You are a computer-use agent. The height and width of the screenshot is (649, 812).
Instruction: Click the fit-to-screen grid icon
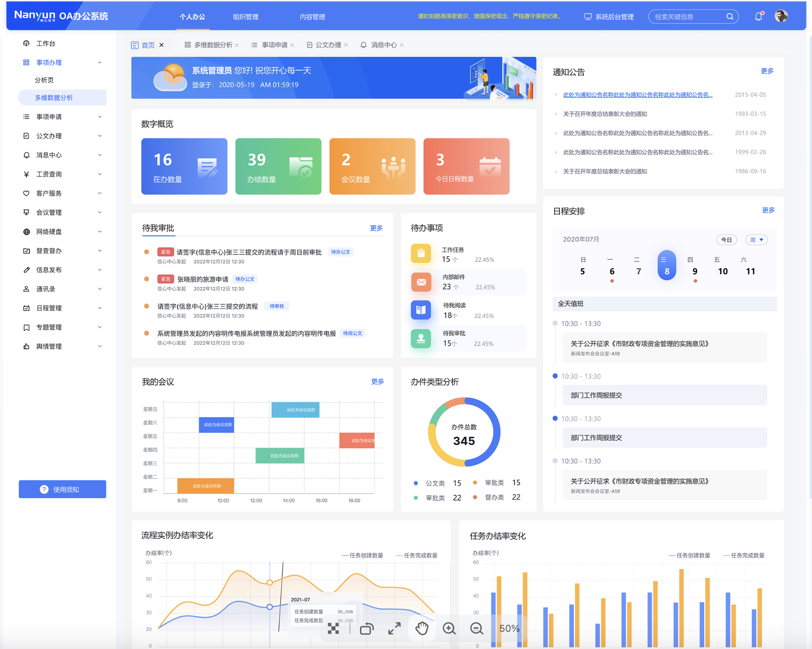click(x=333, y=629)
